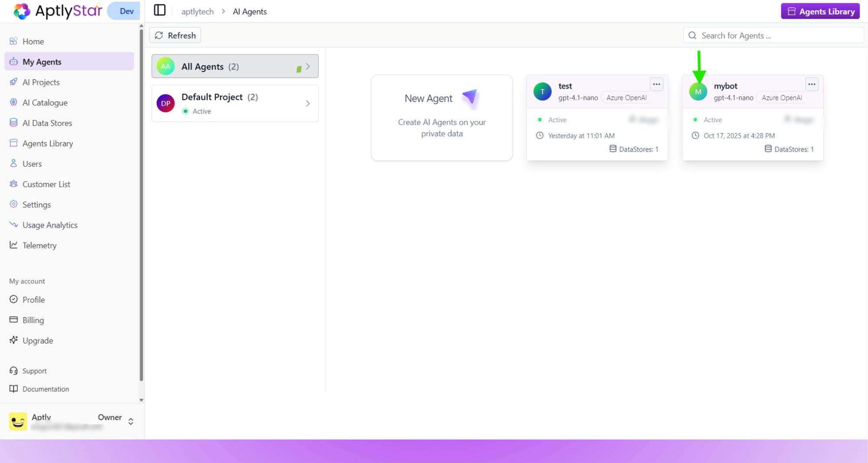
Task: Click the Usage Analytics icon
Action: (13, 225)
